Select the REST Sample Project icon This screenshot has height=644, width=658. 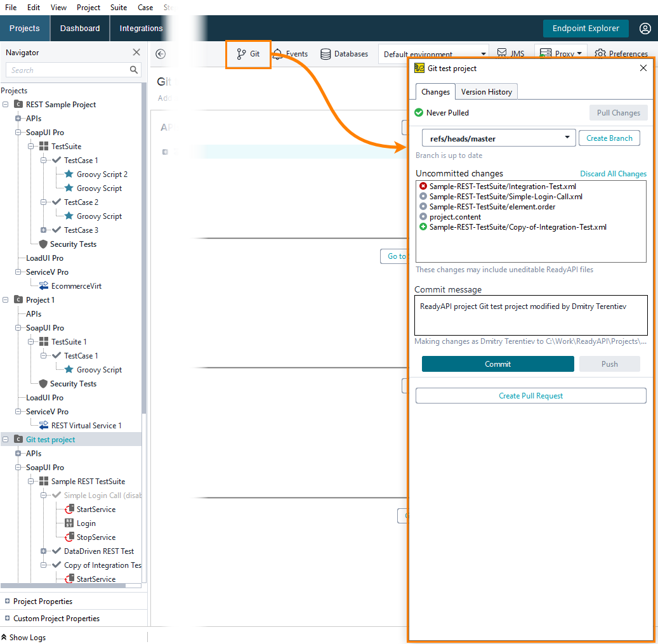[18, 105]
